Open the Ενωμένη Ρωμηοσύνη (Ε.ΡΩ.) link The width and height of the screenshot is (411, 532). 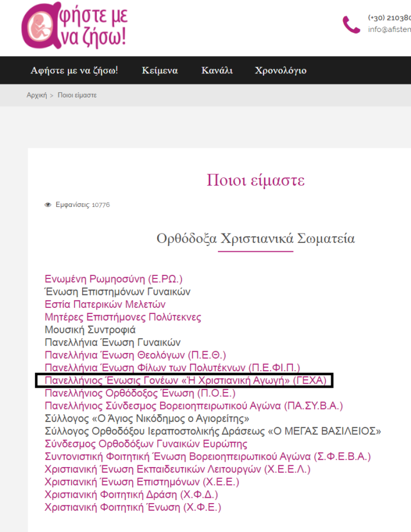click(113, 278)
